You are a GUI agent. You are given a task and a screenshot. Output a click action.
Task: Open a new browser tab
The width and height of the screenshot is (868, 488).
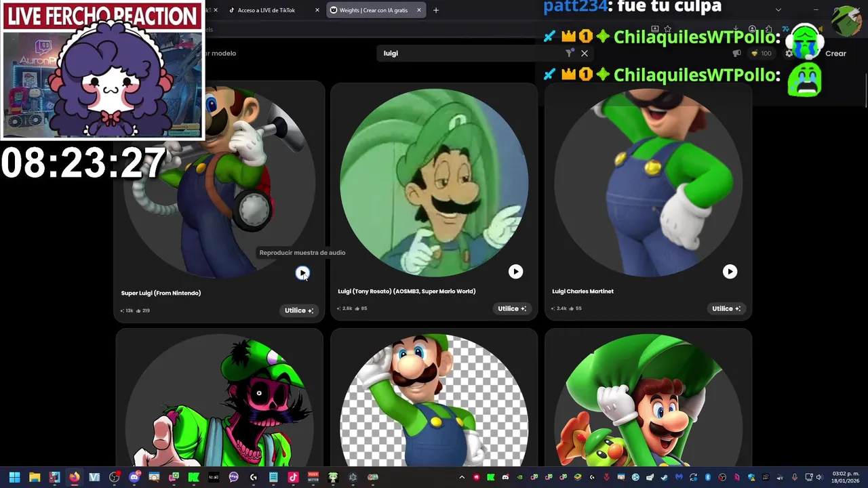pyautogui.click(x=436, y=10)
